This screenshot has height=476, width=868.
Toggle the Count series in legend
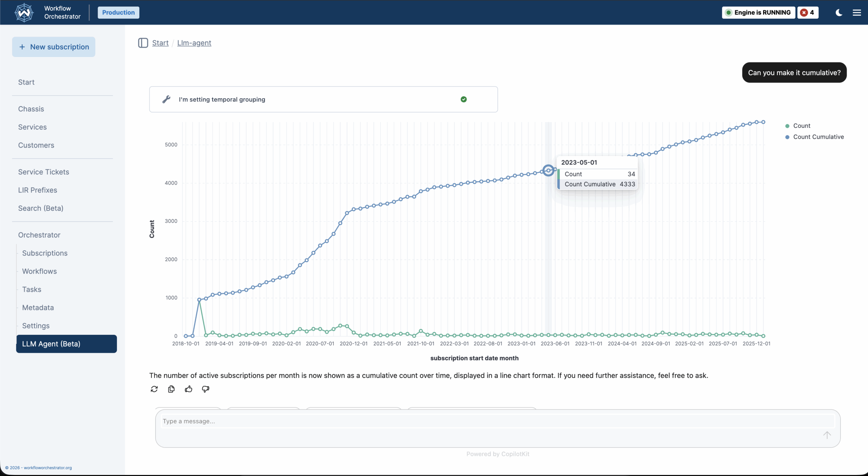(801, 126)
